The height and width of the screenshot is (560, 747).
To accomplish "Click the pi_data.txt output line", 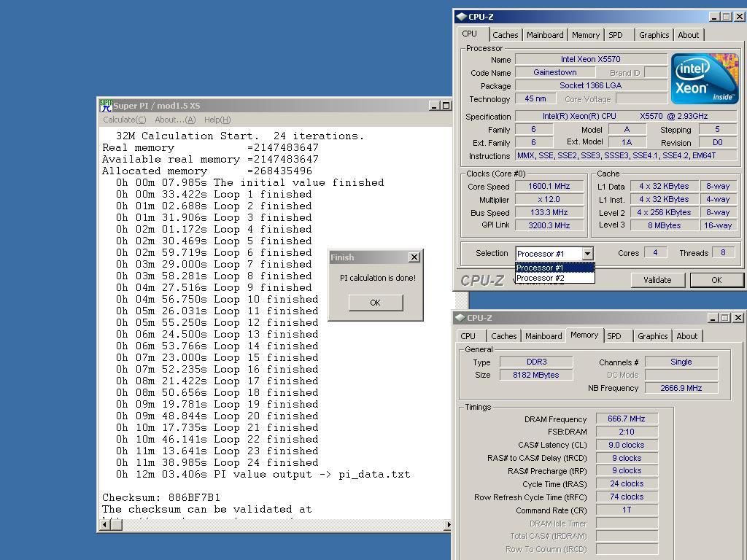I will pos(263,474).
